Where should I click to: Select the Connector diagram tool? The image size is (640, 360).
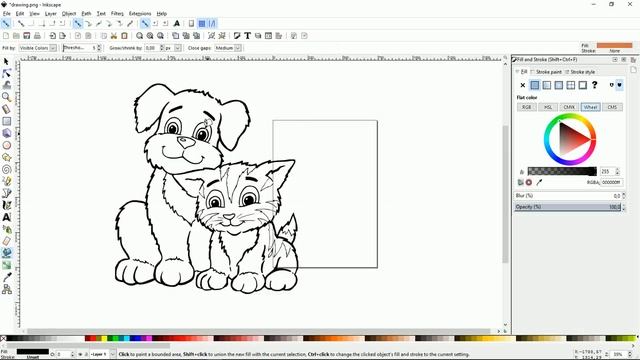click(6, 289)
